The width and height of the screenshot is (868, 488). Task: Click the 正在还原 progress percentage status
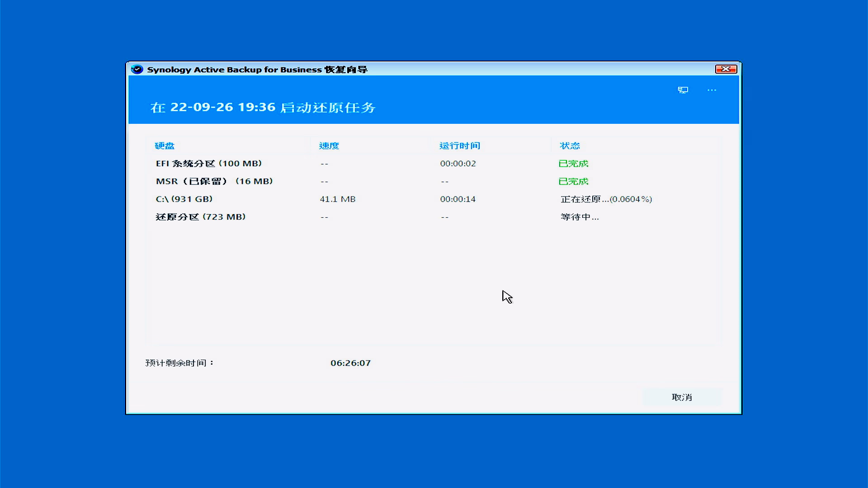click(x=606, y=199)
